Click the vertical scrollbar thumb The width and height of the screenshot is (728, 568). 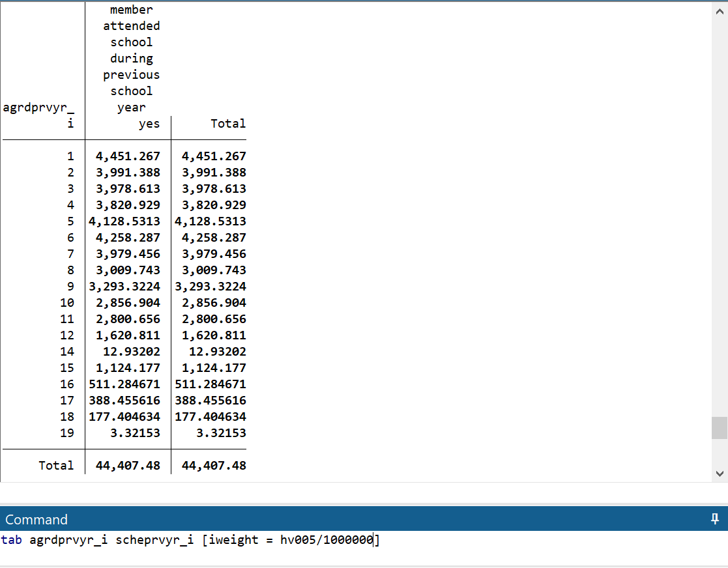[720, 428]
